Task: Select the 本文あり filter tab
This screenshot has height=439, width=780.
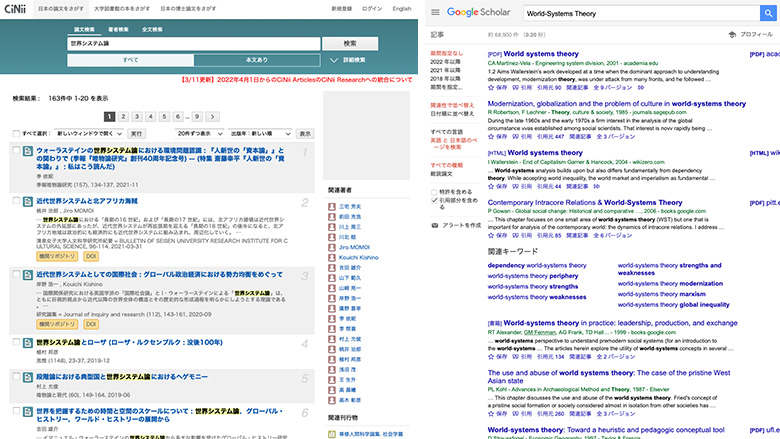Action: point(257,60)
